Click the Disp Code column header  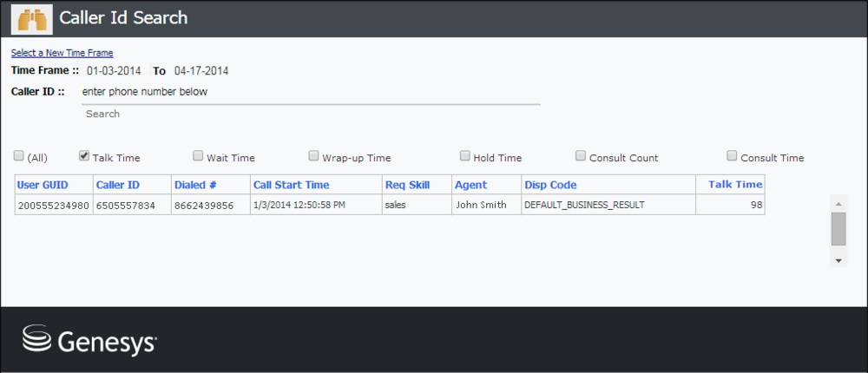[550, 185]
